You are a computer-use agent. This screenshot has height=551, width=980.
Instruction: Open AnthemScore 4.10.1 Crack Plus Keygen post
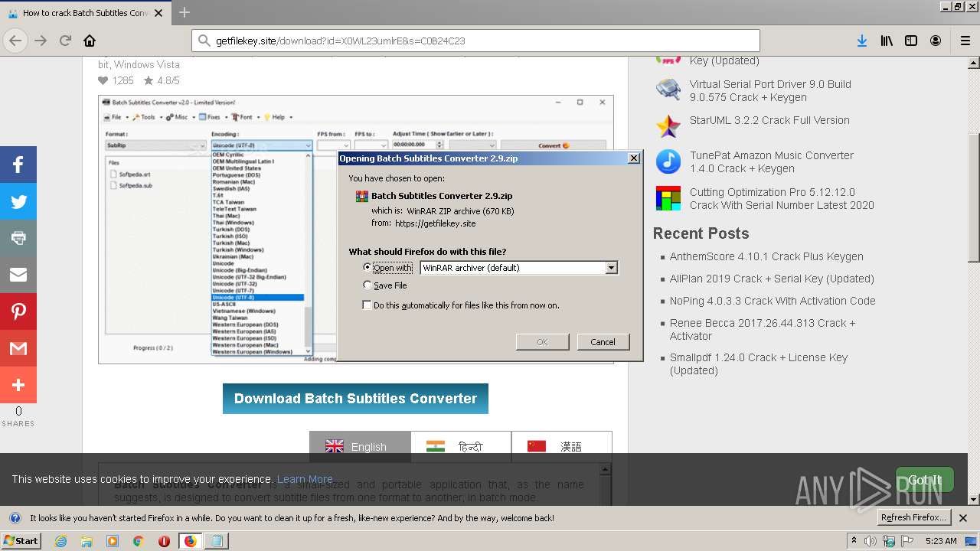point(766,256)
